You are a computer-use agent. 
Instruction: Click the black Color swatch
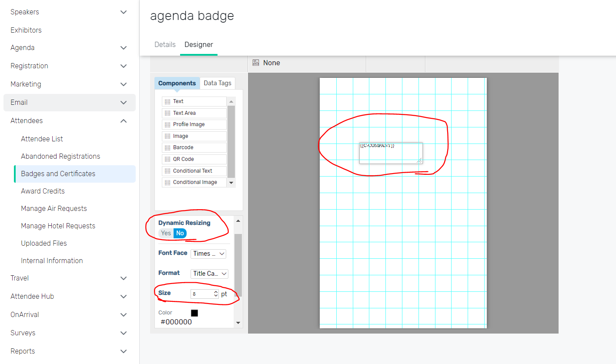click(x=194, y=313)
